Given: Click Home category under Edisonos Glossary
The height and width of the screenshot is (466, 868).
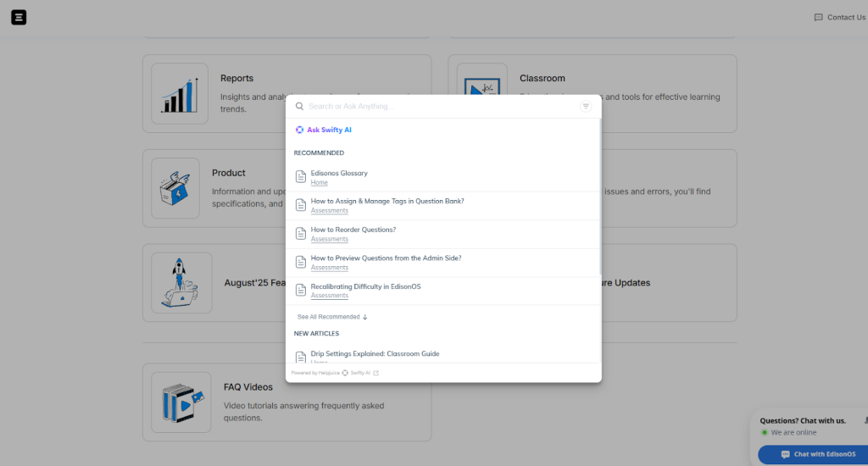Looking at the screenshot, I should click(319, 183).
